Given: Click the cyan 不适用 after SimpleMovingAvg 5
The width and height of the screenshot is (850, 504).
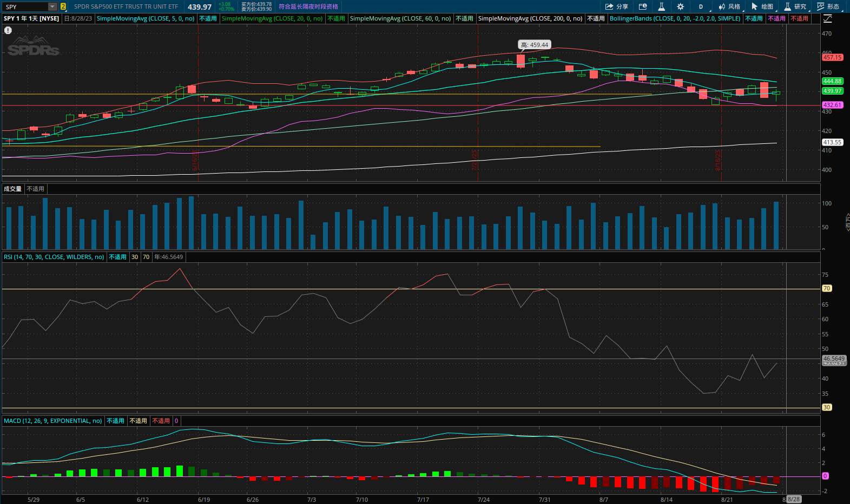Looking at the screenshot, I should 208,18.
